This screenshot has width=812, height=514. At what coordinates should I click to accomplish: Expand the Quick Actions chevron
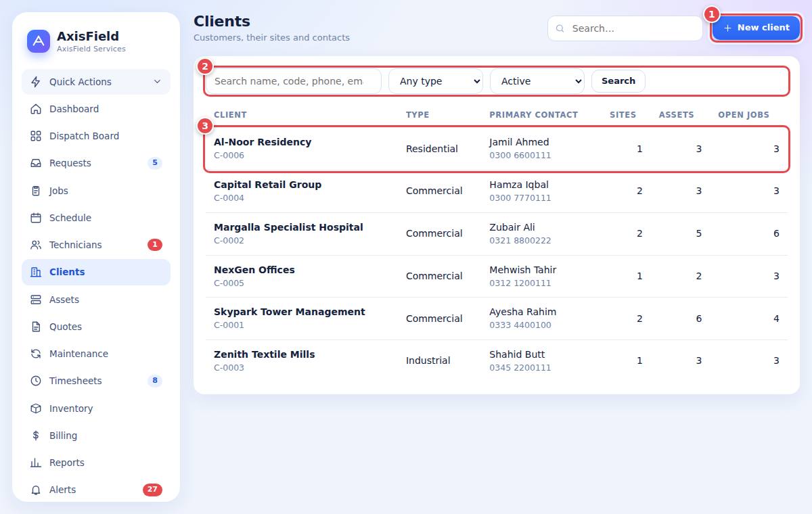coord(157,82)
